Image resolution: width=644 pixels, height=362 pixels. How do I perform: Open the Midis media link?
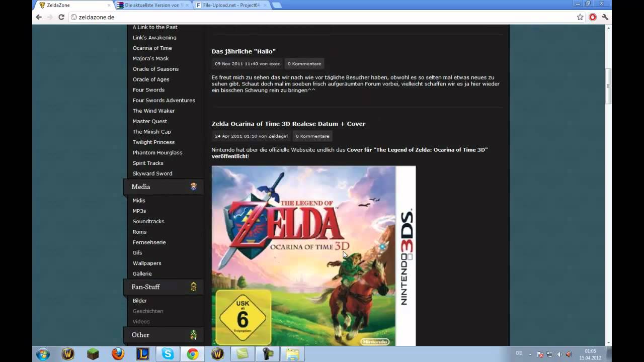click(x=139, y=201)
